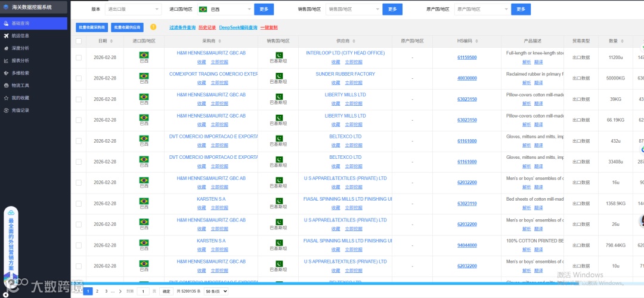Click the 基础查询 sidebar icon
Viewport: 644px width, 298px height.
6,23
